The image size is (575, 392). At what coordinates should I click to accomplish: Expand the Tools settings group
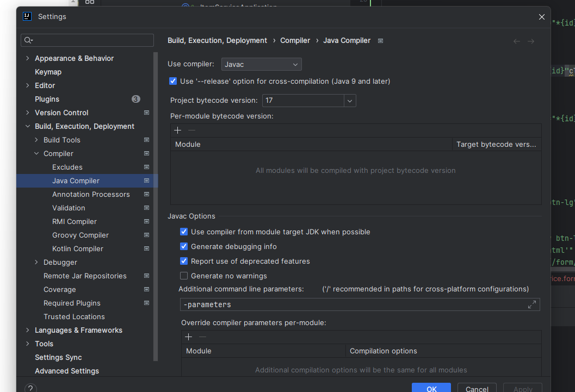[28, 344]
